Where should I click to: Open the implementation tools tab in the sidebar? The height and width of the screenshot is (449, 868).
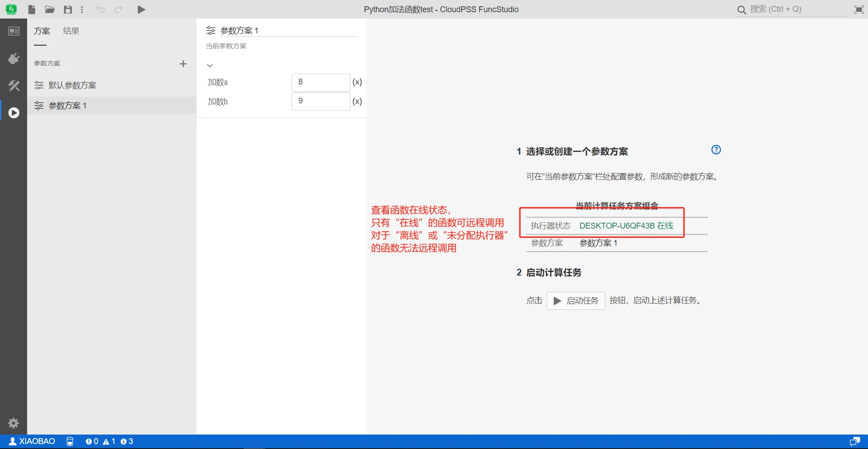(x=14, y=86)
